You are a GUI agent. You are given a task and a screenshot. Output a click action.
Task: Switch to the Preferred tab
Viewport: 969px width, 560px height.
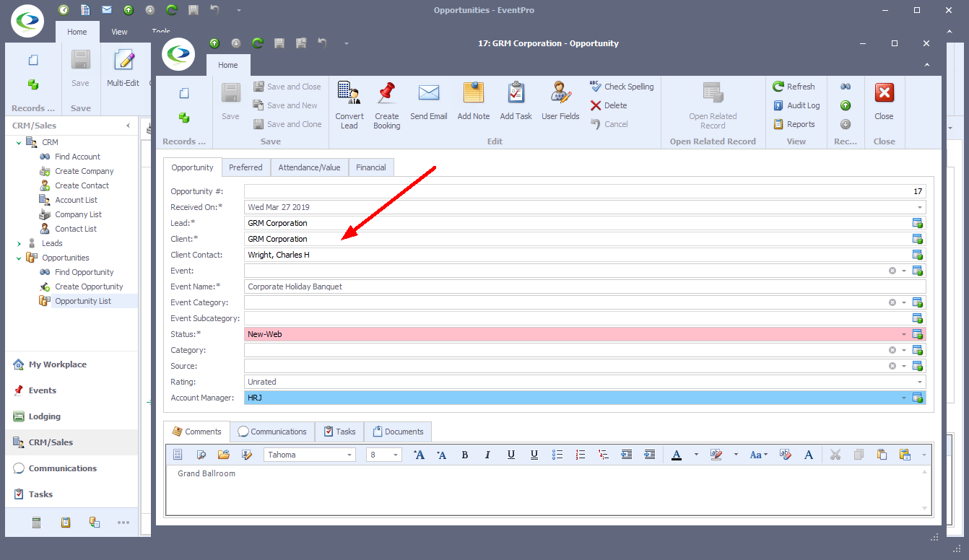point(245,167)
